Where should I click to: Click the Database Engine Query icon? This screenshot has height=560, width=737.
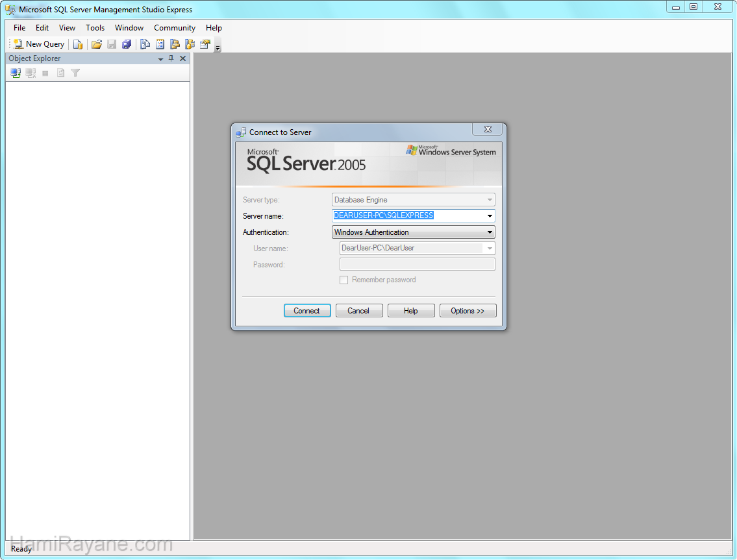click(x=78, y=44)
